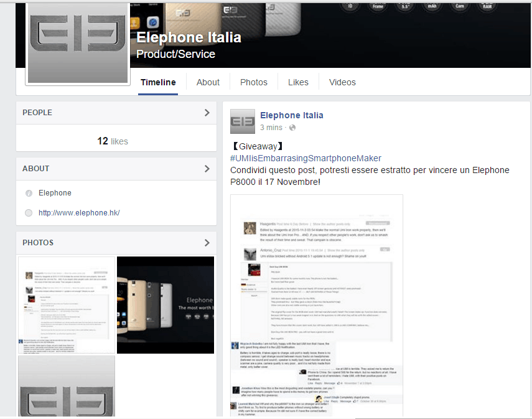532x419 pixels.
Task: Open the forum comments screenshot thumbnail in Photos
Action: [x=67, y=305]
